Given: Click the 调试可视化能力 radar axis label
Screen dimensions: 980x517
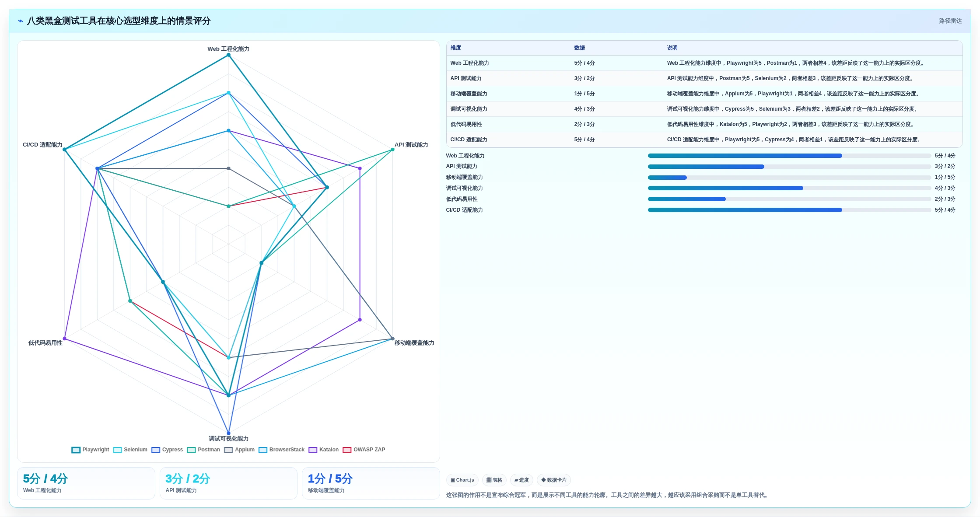Looking at the screenshot, I should (228, 439).
